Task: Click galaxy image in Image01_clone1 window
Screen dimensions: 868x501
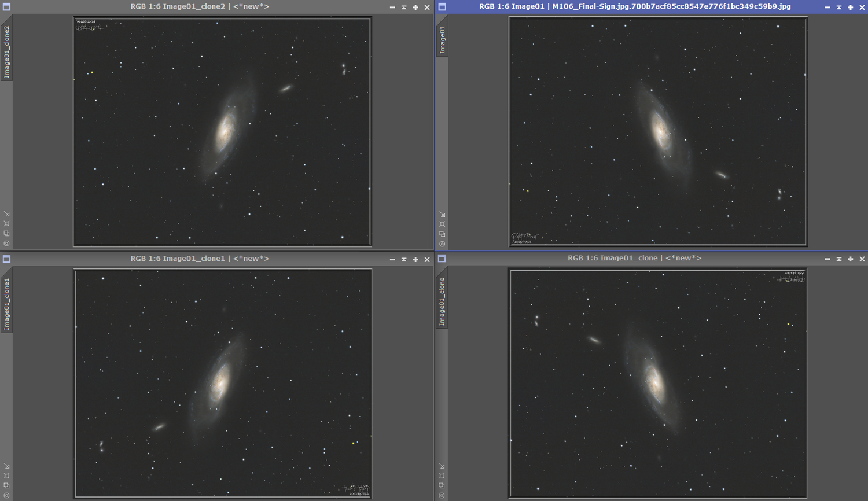Action: [x=223, y=384]
